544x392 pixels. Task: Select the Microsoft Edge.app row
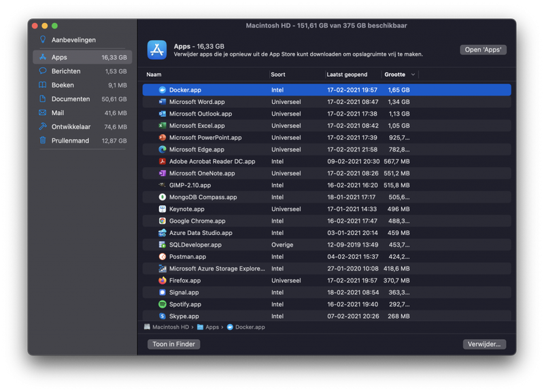tap(326, 149)
